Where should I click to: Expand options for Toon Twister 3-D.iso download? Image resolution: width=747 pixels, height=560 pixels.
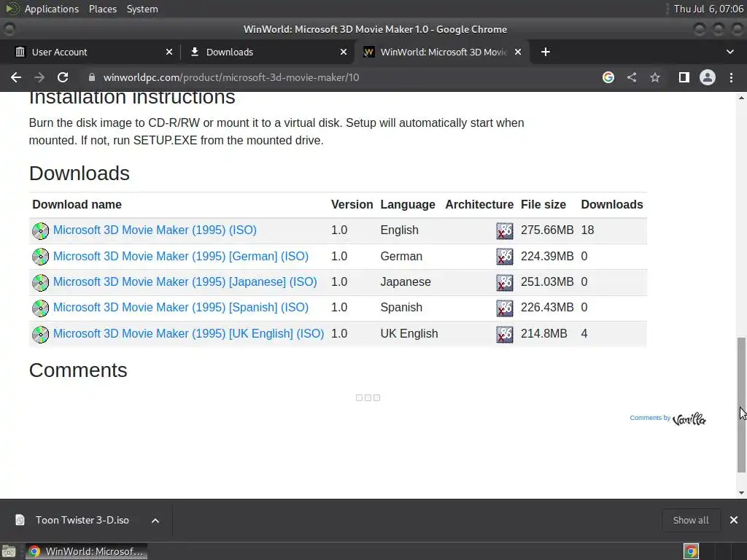(155, 521)
